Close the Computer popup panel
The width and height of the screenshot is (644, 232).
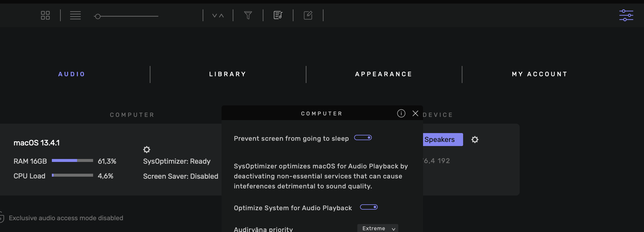point(415,113)
